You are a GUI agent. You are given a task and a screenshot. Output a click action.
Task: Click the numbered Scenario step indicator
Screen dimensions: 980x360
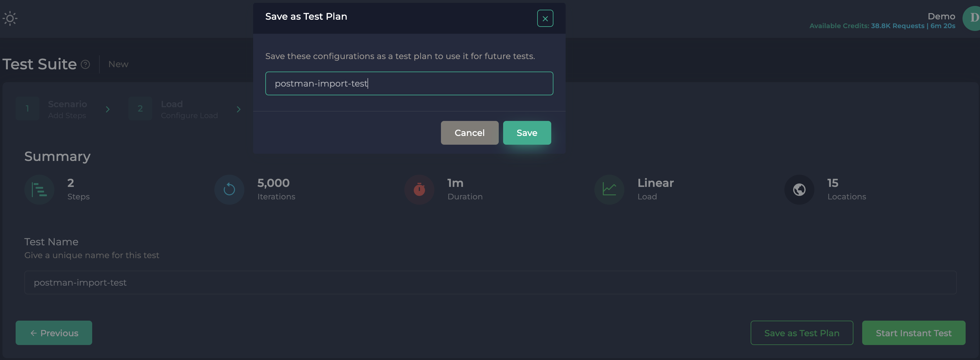27,108
